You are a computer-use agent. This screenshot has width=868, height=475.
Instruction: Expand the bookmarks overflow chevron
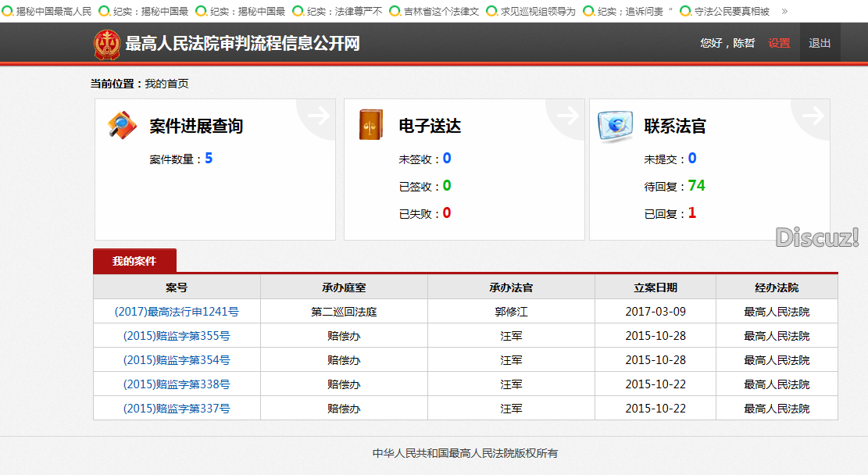click(784, 11)
